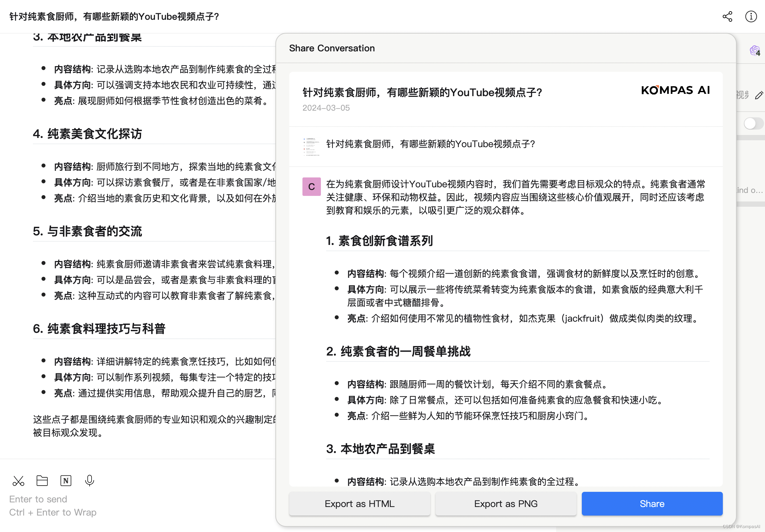Click the Share Conversation dialog title
This screenshot has height=532, width=765.
pos(331,48)
